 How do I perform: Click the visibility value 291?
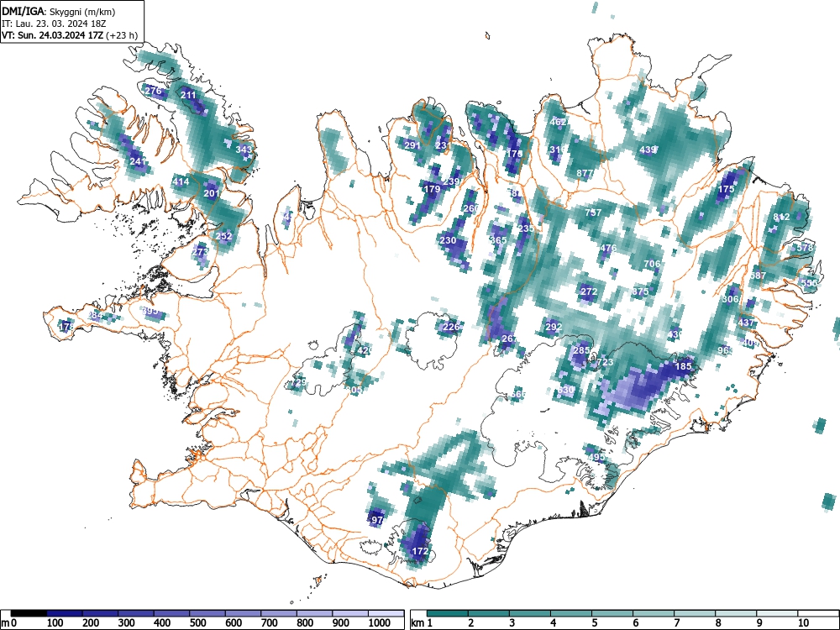412,145
